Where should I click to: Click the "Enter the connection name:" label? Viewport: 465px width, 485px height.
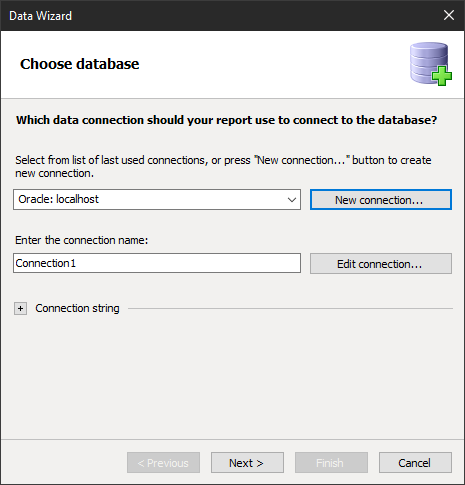(82, 240)
